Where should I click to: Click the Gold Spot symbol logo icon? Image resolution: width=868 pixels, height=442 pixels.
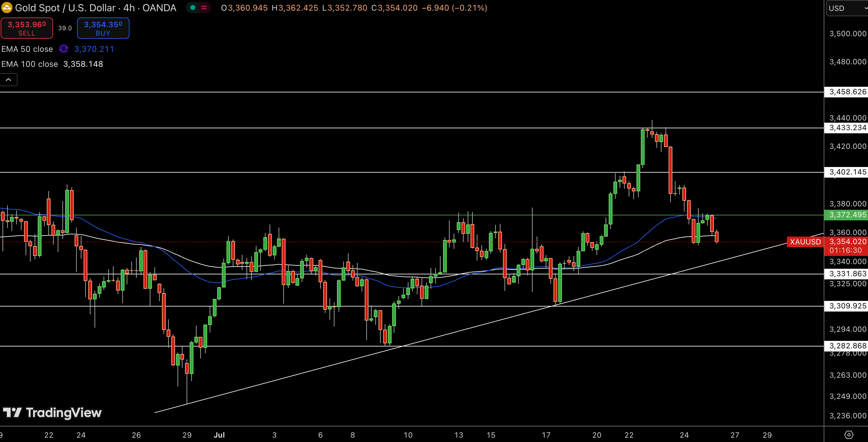click(7, 7)
